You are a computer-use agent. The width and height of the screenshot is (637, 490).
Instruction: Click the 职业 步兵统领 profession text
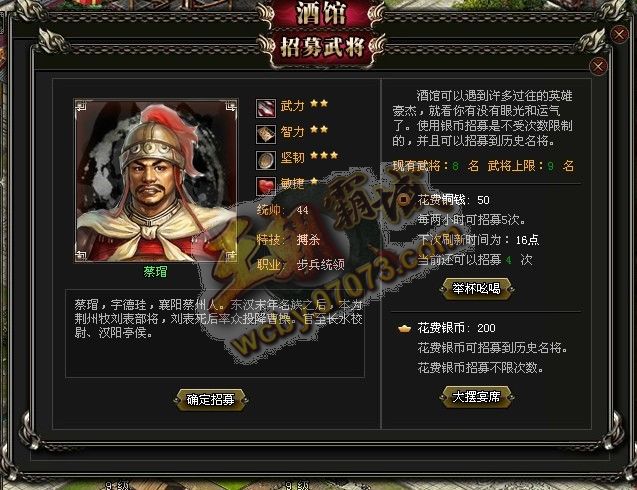tap(301, 265)
